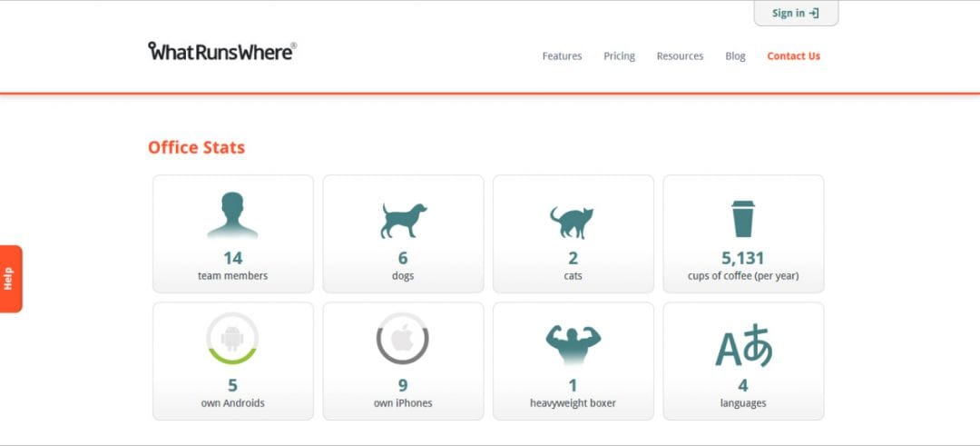Click the 14 team members count
The height and width of the screenshot is (446, 980).
pos(232,258)
